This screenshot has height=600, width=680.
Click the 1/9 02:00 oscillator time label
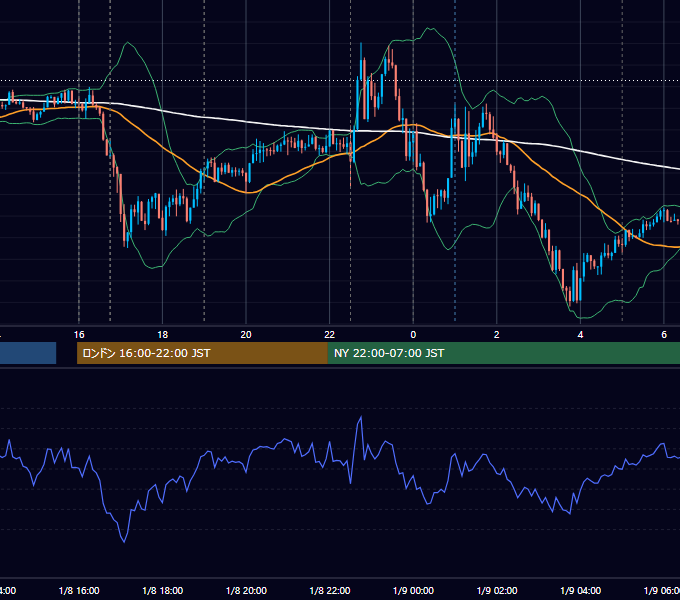coord(497,590)
